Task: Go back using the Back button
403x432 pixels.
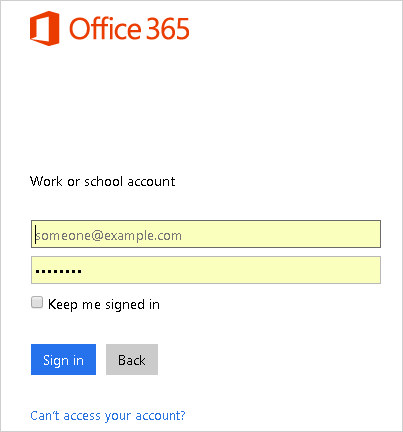Action: [132, 359]
